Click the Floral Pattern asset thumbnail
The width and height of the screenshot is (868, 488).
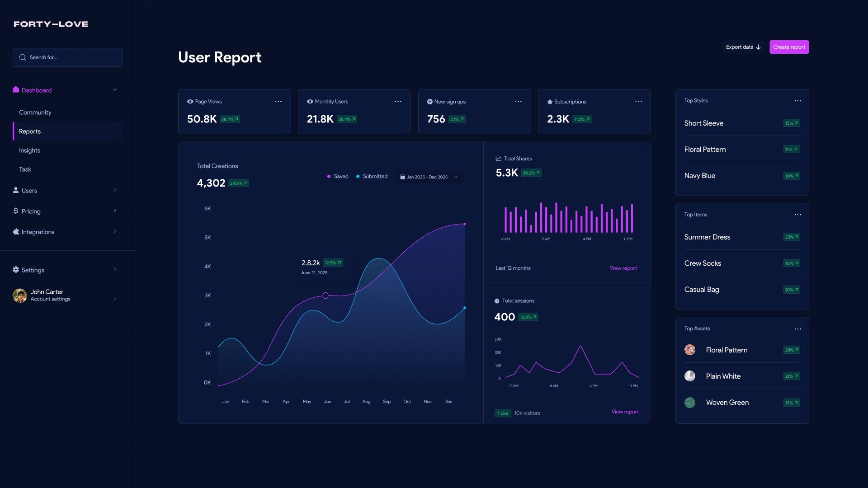pos(689,350)
